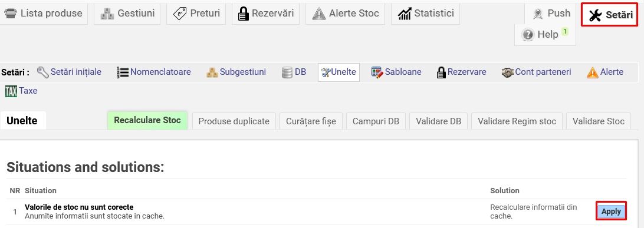
Task: Open Alerte Stoc warning triangle icon
Action: [x=318, y=14]
